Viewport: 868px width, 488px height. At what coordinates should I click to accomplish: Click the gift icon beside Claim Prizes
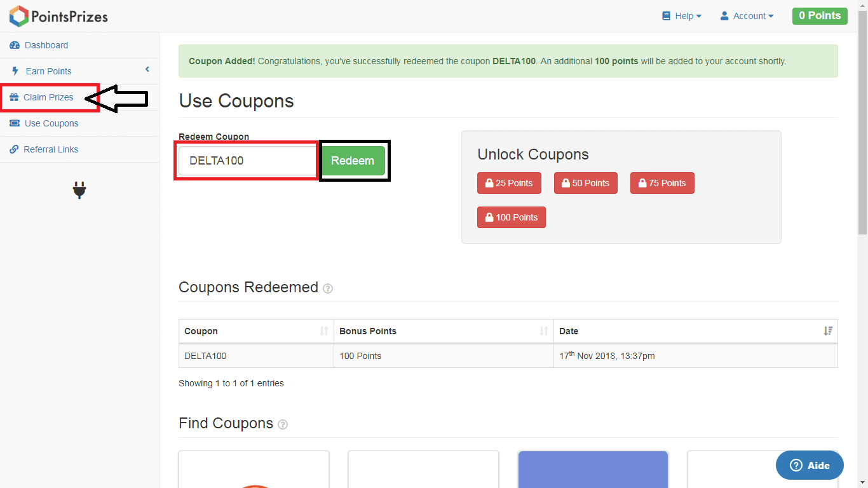pyautogui.click(x=14, y=97)
